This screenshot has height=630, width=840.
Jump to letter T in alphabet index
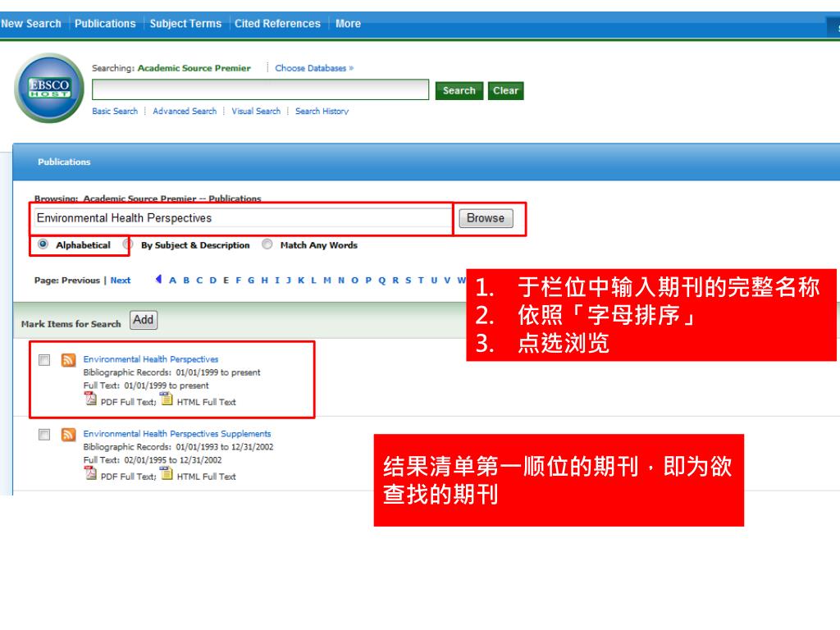pyautogui.click(x=421, y=281)
